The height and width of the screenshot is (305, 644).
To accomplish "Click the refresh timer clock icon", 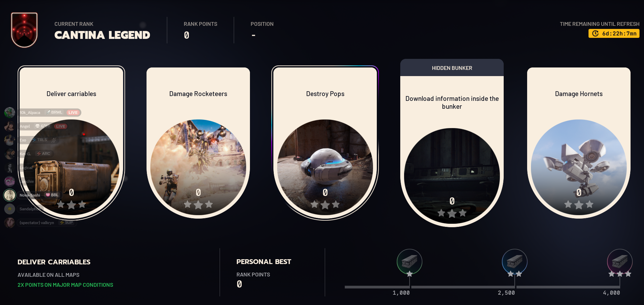I will coord(595,33).
